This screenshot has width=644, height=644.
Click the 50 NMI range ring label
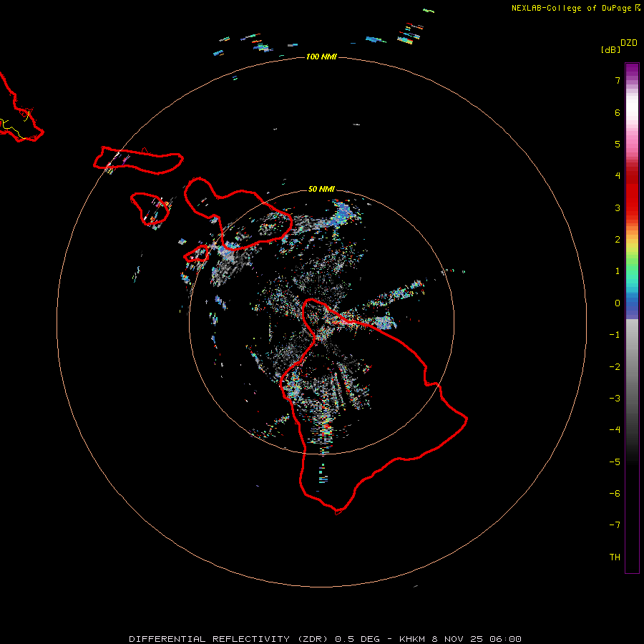point(321,189)
